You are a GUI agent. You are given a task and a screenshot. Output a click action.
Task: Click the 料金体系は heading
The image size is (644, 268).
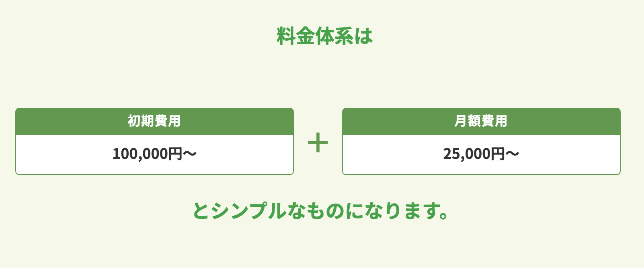[325, 36]
